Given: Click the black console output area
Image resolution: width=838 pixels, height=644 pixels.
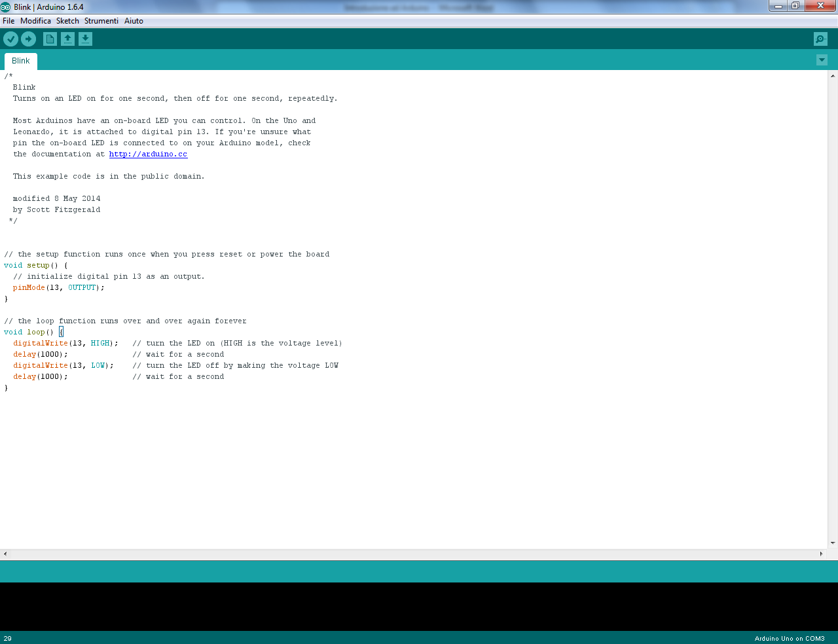Looking at the screenshot, I should pyautogui.click(x=419, y=607).
